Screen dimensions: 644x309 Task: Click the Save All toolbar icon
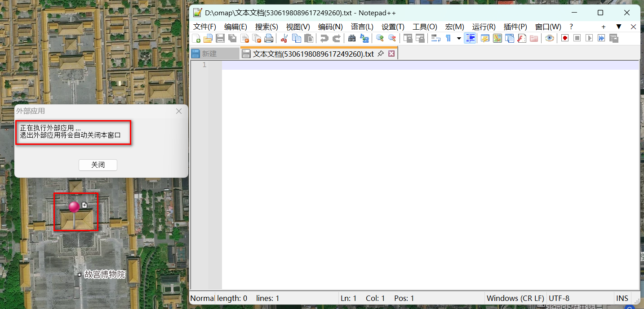[x=232, y=38]
